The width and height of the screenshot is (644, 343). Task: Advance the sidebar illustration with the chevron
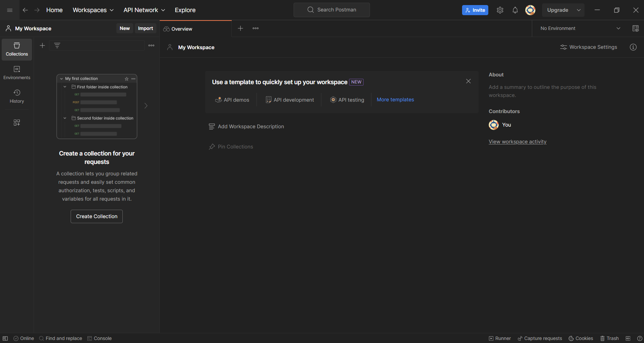(146, 106)
